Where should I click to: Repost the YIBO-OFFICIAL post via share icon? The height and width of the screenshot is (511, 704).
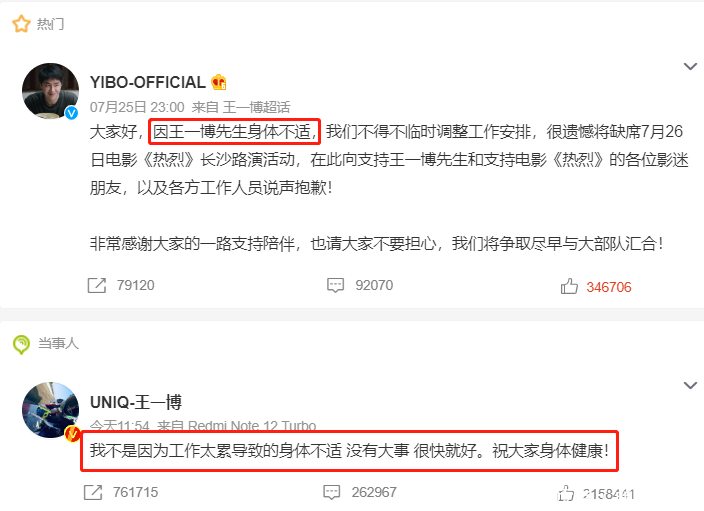97,285
